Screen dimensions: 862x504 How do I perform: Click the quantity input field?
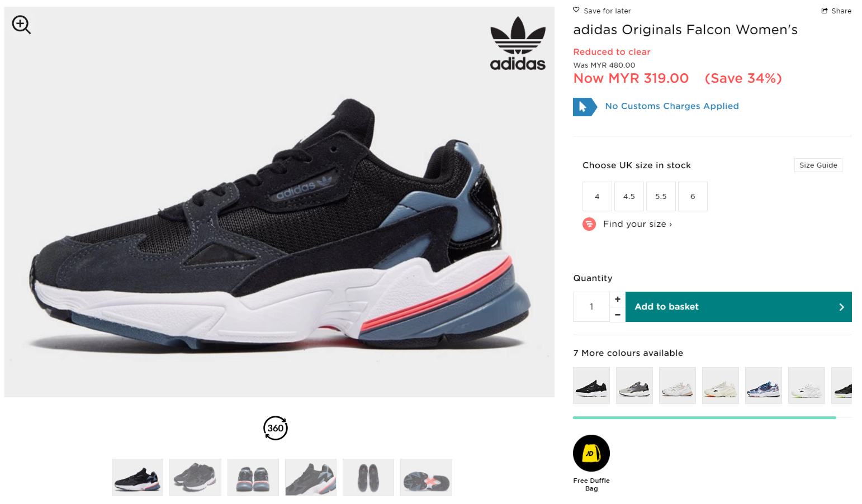pos(591,307)
